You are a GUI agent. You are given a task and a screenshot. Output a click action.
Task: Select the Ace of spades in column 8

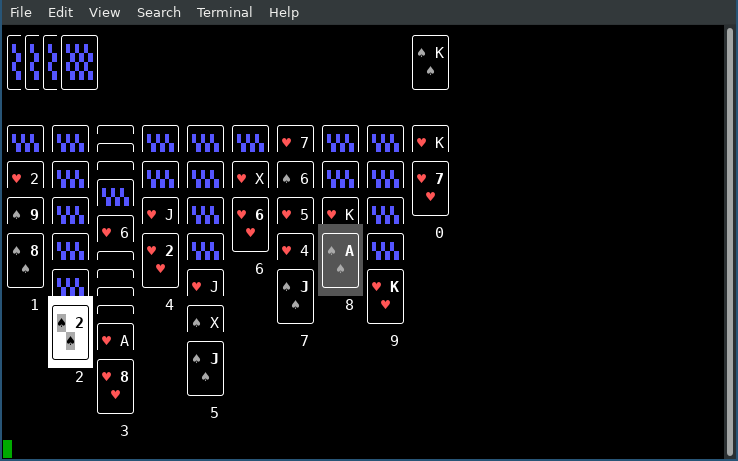click(x=340, y=260)
